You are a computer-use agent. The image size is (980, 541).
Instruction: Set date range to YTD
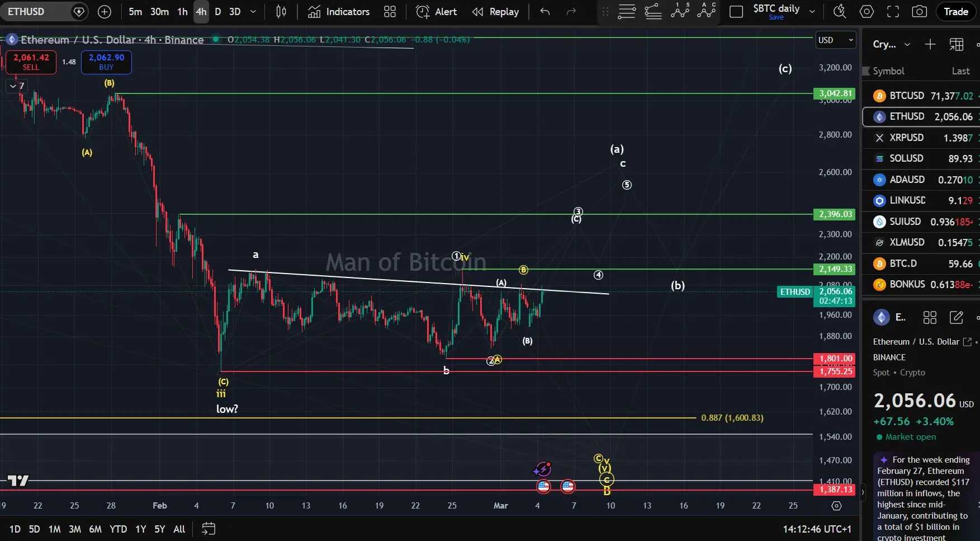[118, 529]
